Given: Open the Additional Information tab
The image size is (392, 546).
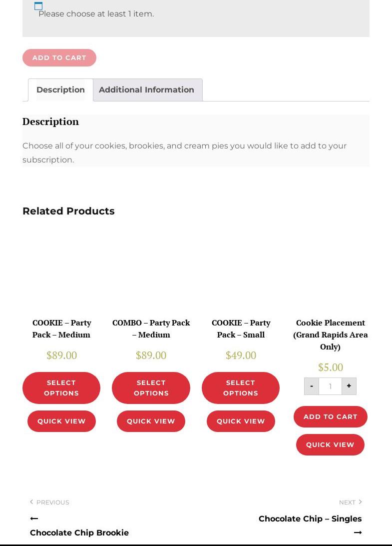Looking at the screenshot, I should coord(146,90).
